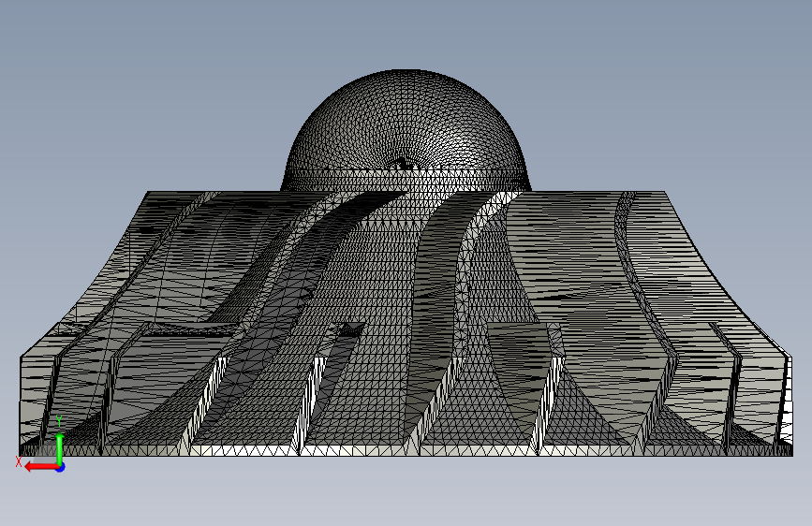Click the green Y axis arrow of the triad
The image size is (812, 526).
click(x=60, y=447)
